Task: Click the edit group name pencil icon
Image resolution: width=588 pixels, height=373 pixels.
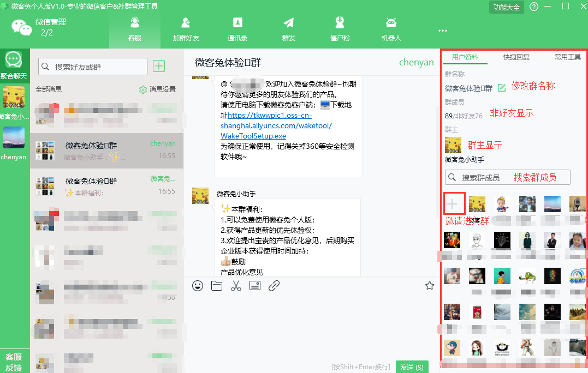Action: pyautogui.click(x=501, y=88)
